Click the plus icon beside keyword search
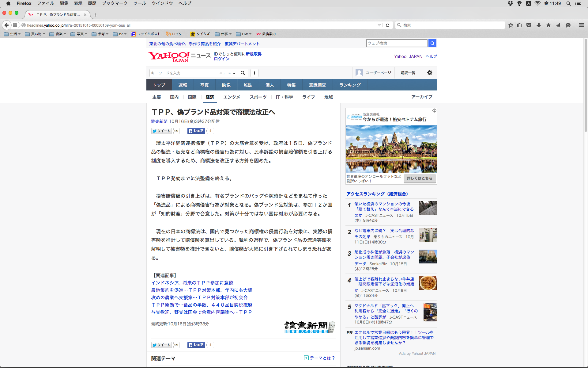 [x=254, y=73]
